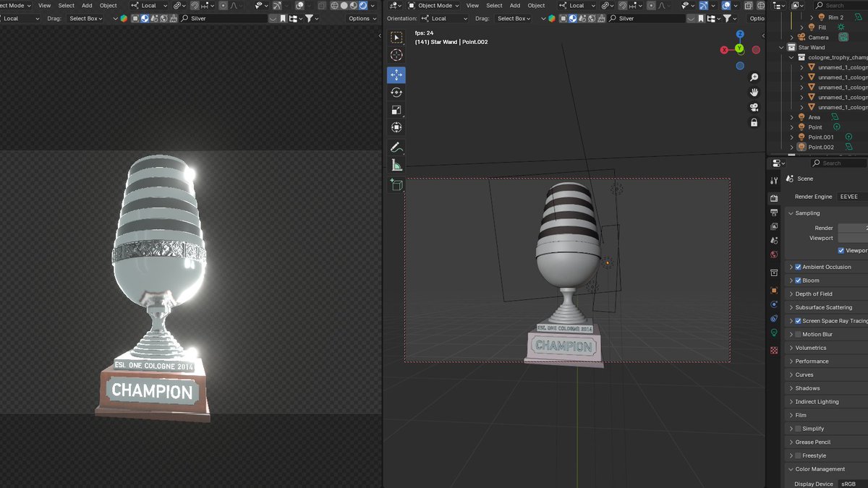Viewport: 868px width, 488px height.
Task: Click the green Y axis on the navigation gizmo
Action: tap(739, 49)
